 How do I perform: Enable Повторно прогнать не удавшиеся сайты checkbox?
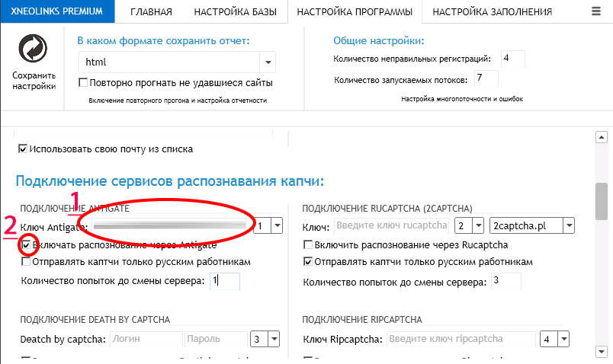pos(83,82)
